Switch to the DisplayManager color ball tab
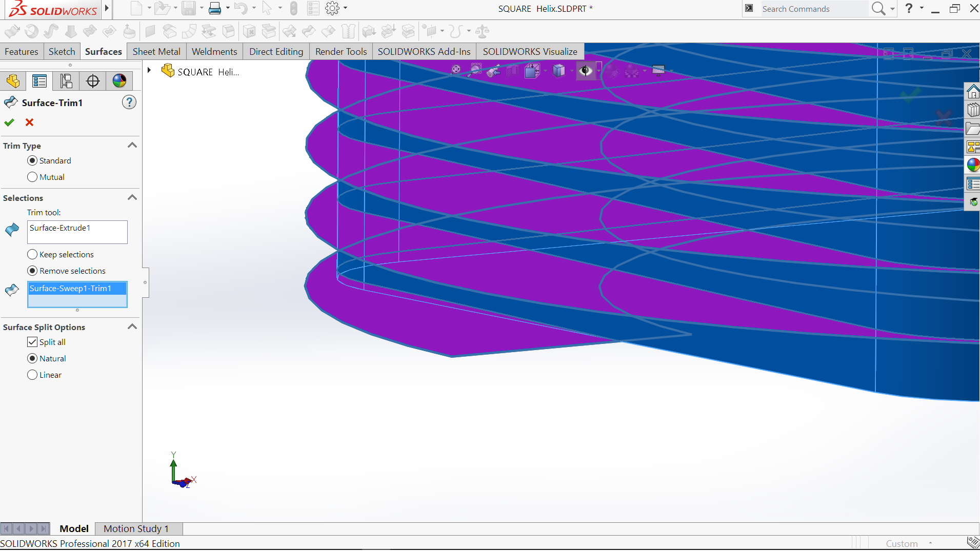This screenshot has width=980, height=551. point(119,80)
